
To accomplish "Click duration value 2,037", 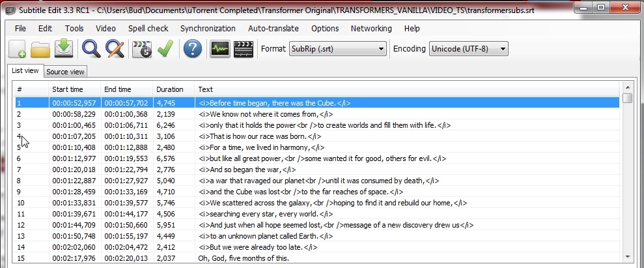I will point(165,259).
